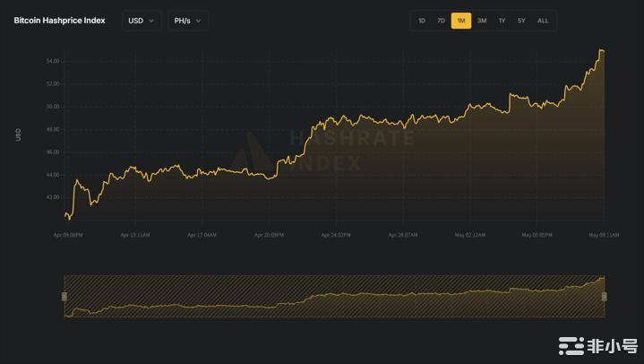This screenshot has width=644, height=364.
Task: Click the Apr 13 x-axis date label
Action: click(x=135, y=235)
